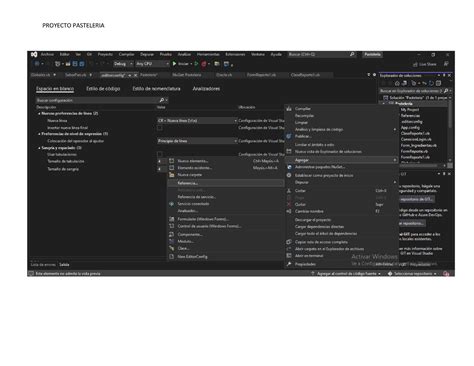The image size is (474, 366).
Task: Click the Home icon in Explorador de soluciones
Action: pyautogui.click(x=397, y=83)
